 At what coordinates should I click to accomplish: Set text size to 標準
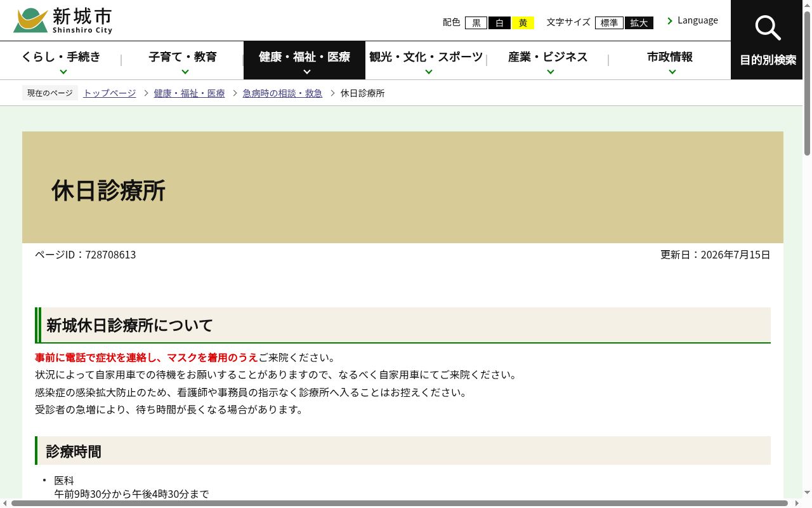coord(609,23)
